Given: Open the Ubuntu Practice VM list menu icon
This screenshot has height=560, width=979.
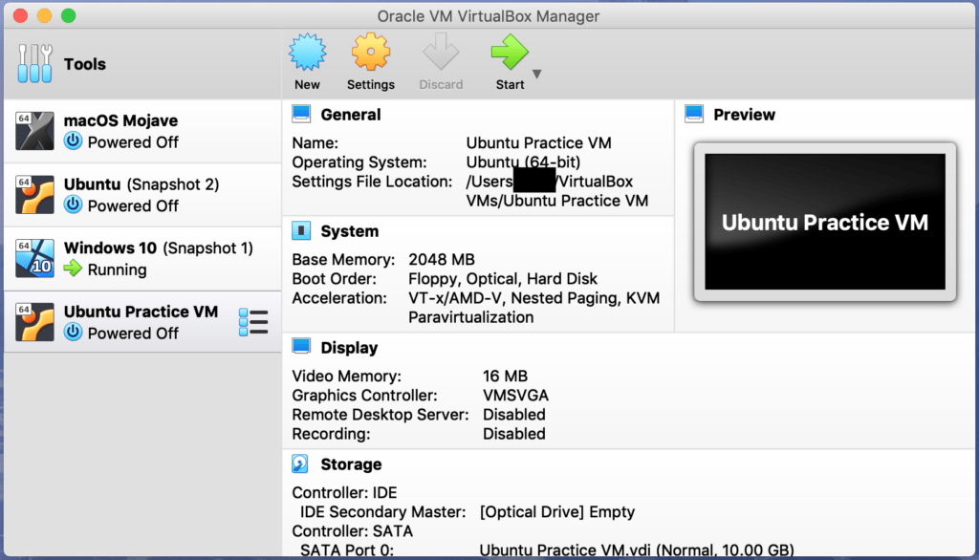Looking at the screenshot, I should tap(253, 322).
